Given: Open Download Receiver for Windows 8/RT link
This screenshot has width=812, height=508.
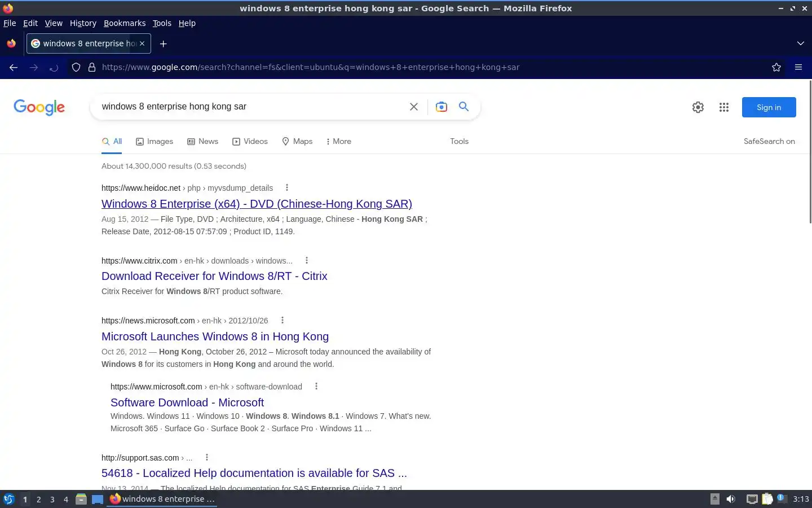Looking at the screenshot, I should (x=214, y=276).
